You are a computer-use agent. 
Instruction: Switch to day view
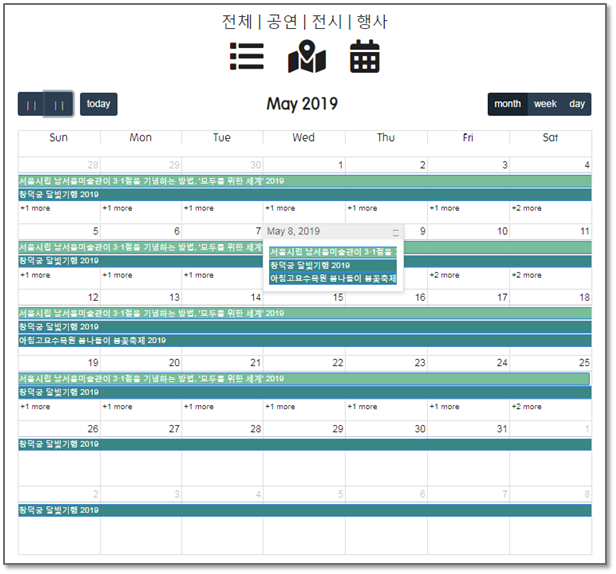(577, 104)
